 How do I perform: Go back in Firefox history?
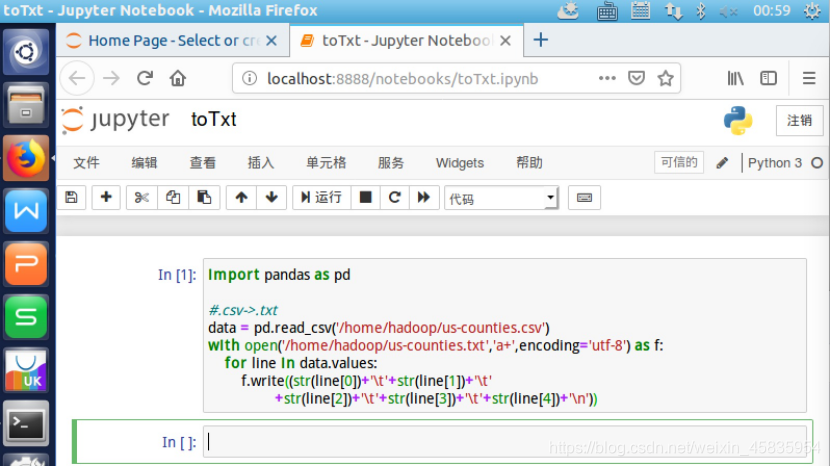(x=77, y=78)
